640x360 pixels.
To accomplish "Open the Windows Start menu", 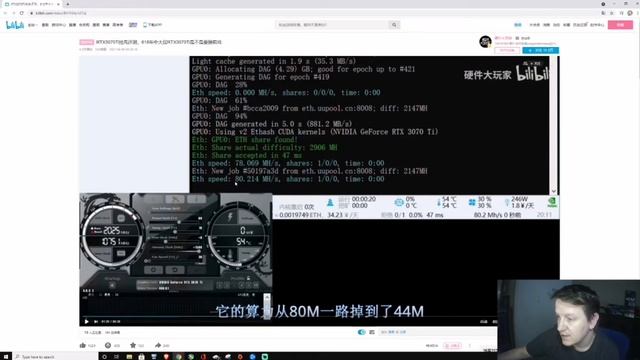I will pos(6,356).
